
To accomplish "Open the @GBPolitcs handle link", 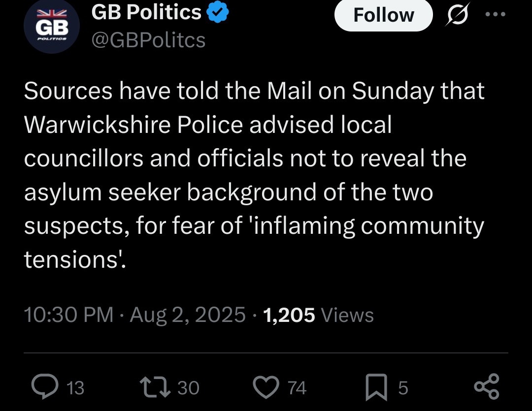I will (148, 40).
